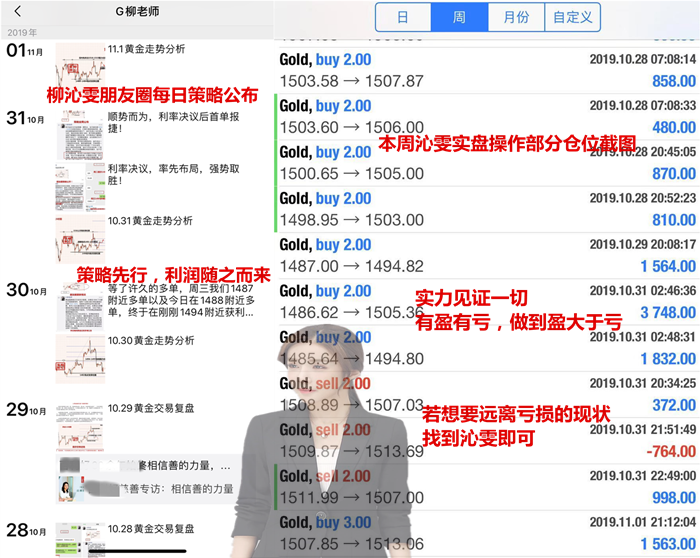Open portrait thumbnail in 慈善专访 link card
The width and height of the screenshot is (700, 558).
pos(70,488)
